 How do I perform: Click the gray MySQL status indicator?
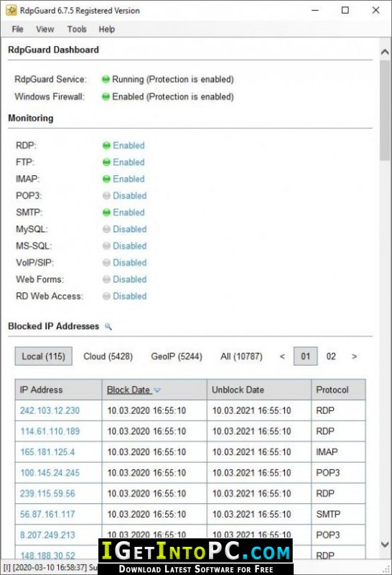pyautogui.click(x=106, y=229)
